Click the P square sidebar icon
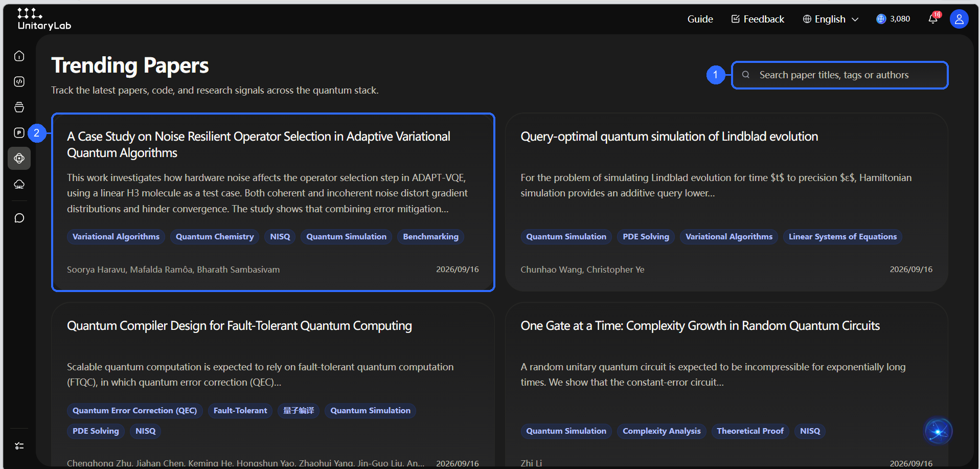The width and height of the screenshot is (980, 469). (x=19, y=132)
